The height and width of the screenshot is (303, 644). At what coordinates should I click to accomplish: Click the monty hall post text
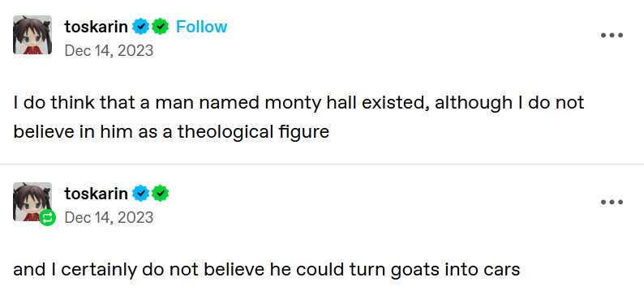tap(298, 117)
